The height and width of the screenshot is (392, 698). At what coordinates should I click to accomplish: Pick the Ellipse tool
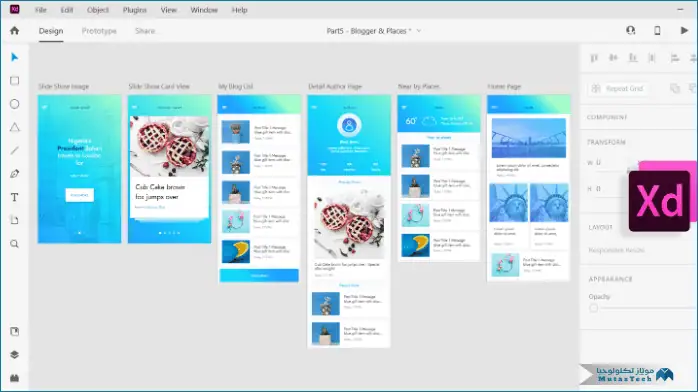pyautogui.click(x=15, y=104)
